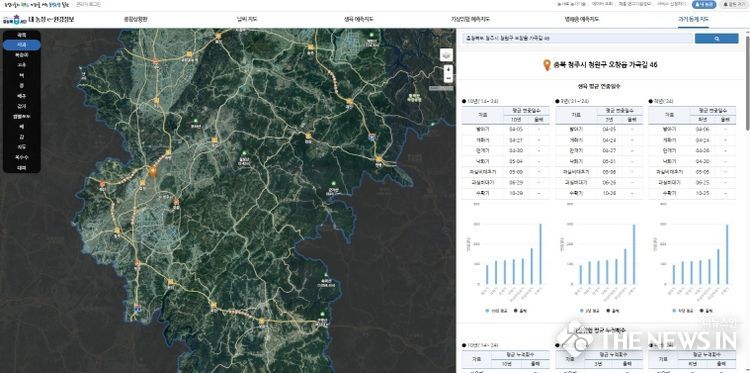Image resolution: width=750 pixels, height=373 pixels.
Task: Click the right panel vertical scrollbar
Action: (748, 81)
